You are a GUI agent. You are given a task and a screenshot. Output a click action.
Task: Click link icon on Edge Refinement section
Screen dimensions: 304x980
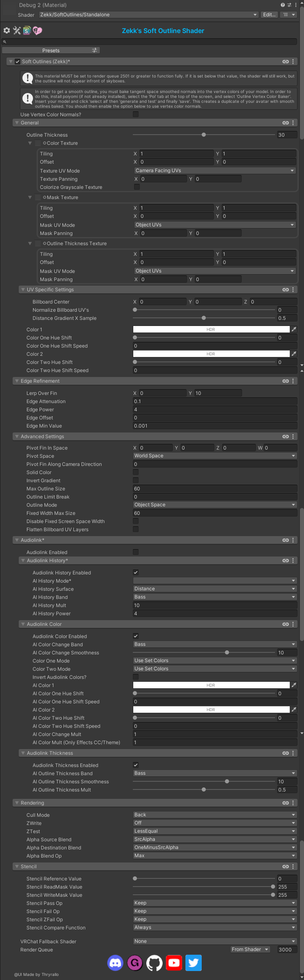286,381
